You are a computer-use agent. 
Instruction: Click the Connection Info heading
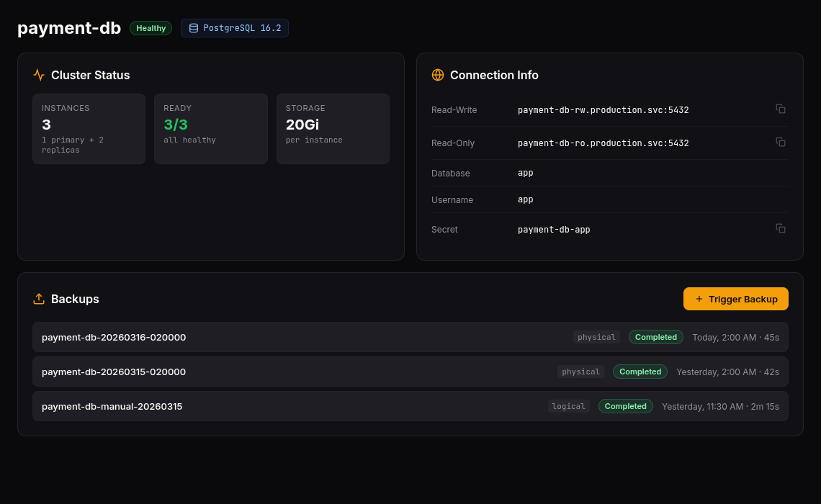coord(494,75)
